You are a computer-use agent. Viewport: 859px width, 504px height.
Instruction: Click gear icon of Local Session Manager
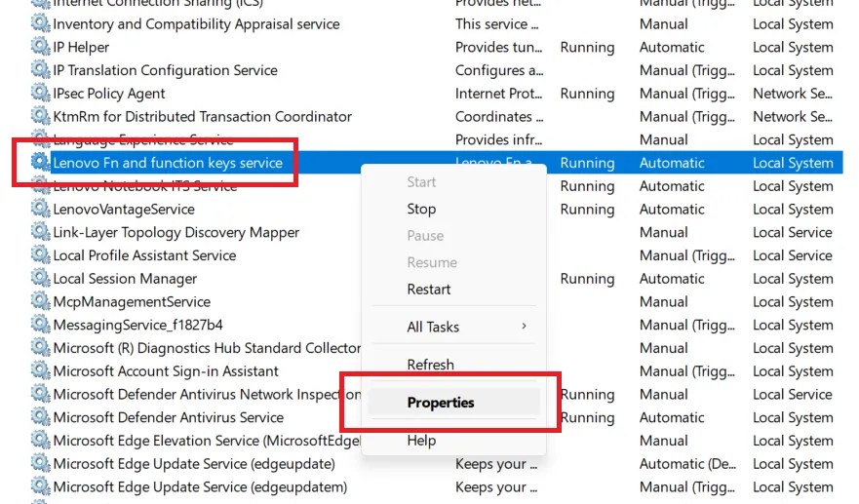pyautogui.click(x=41, y=278)
